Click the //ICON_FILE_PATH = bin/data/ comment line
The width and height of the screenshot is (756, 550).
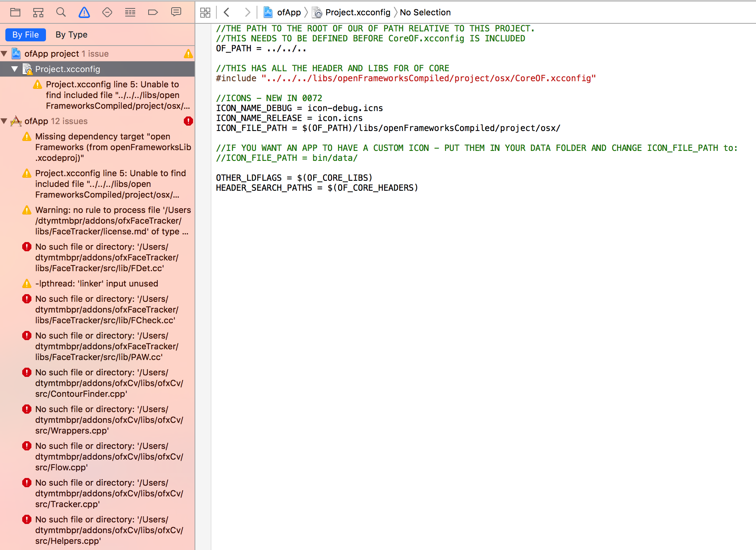[x=286, y=158]
